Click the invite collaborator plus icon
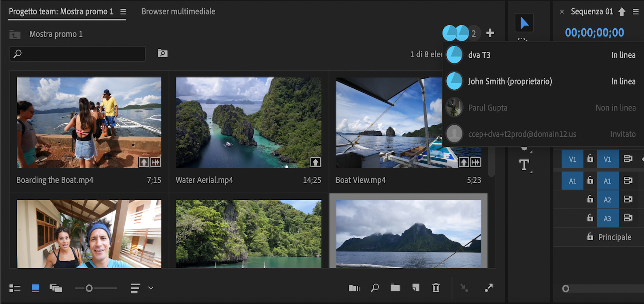 [490, 33]
